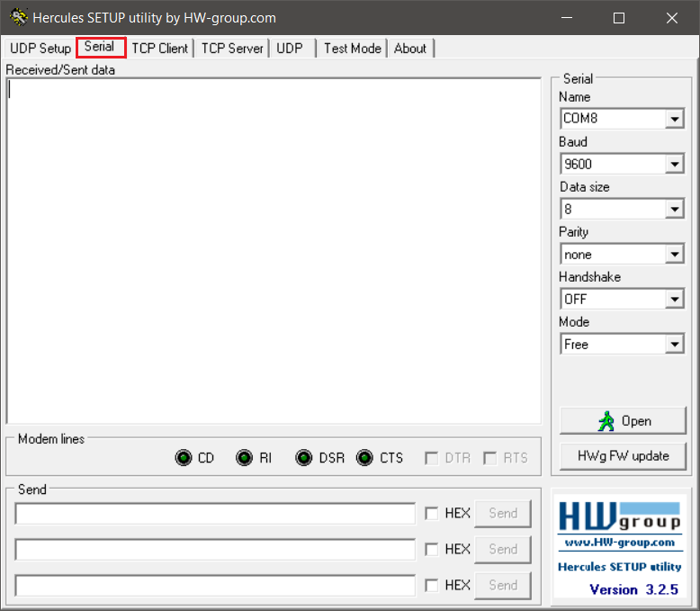Open the Parity dropdown showing none

click(x=622, y=254)
